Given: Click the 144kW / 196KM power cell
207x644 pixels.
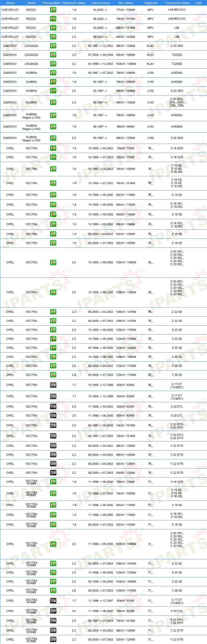Looking at the screenshot, I should pyautogui.click(x=126, y=357).
